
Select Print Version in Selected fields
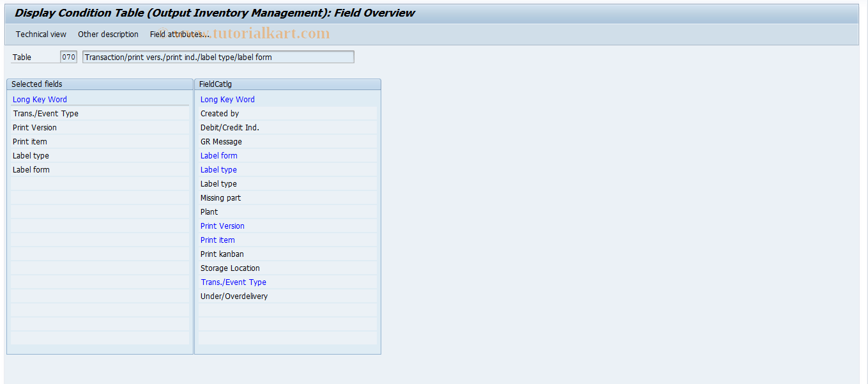[x=34, y=127]
